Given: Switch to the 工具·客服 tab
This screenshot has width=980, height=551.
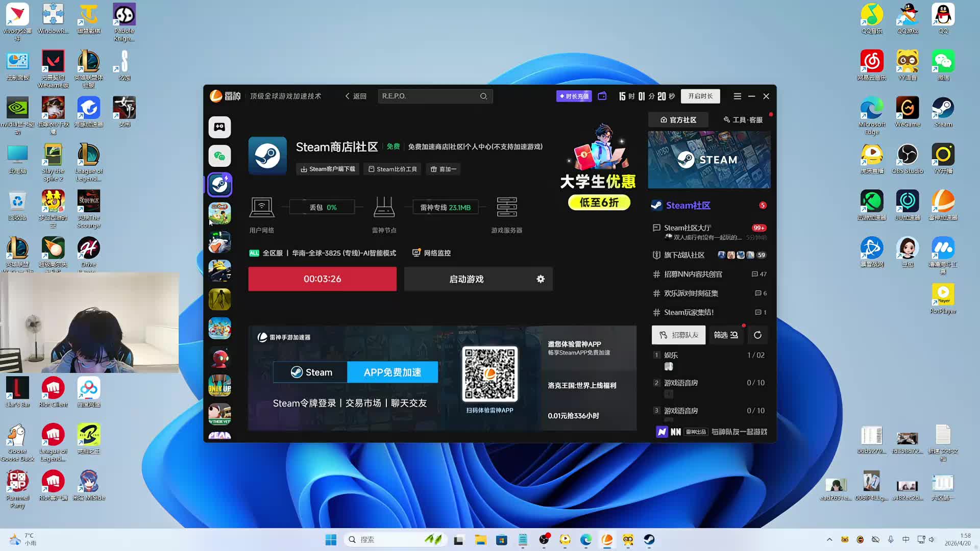Looking at the screenshot, I should click(x=743, y=120).
